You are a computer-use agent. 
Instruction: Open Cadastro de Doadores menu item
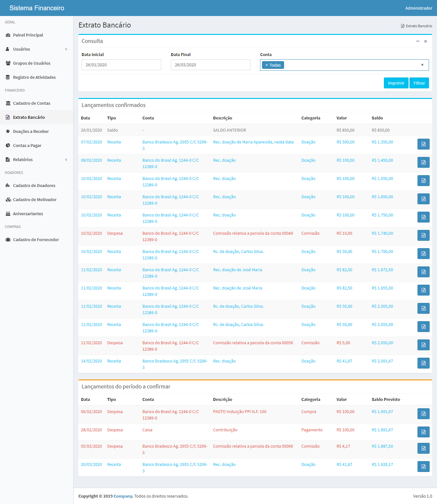[x=34, y=185]
